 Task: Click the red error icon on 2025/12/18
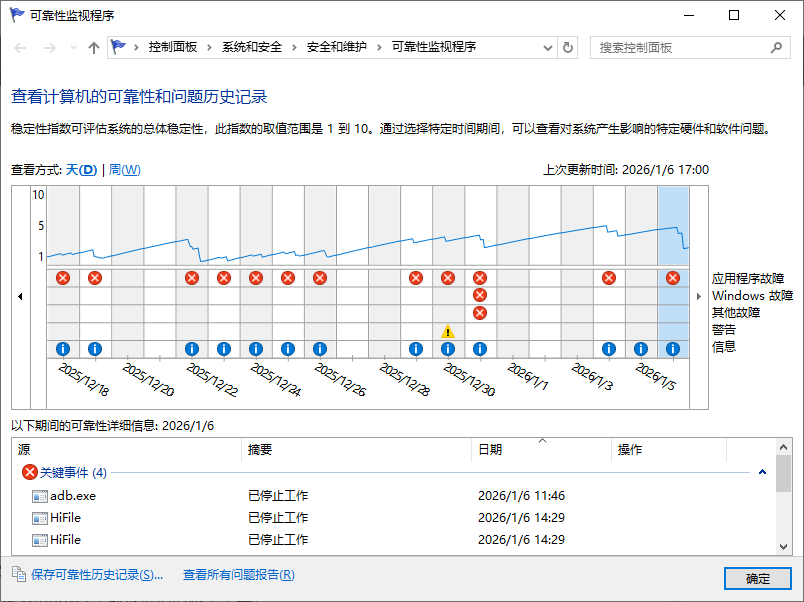(63, 278)
